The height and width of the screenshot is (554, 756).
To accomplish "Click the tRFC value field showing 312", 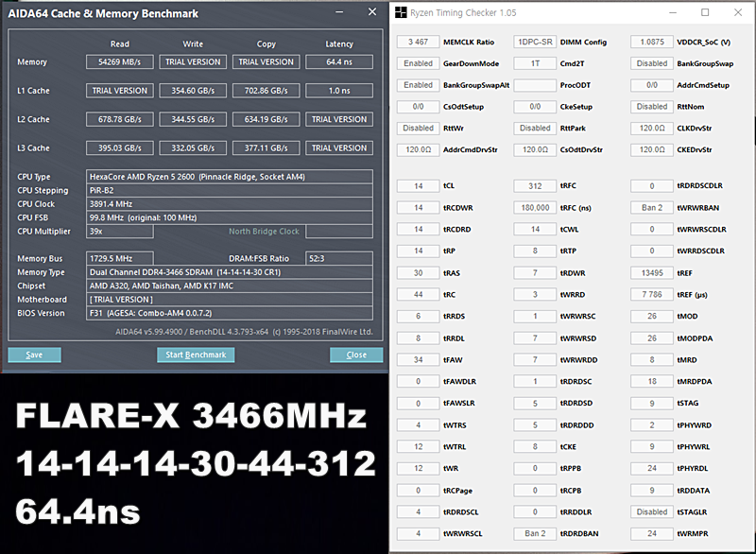I will coord(535,185).
